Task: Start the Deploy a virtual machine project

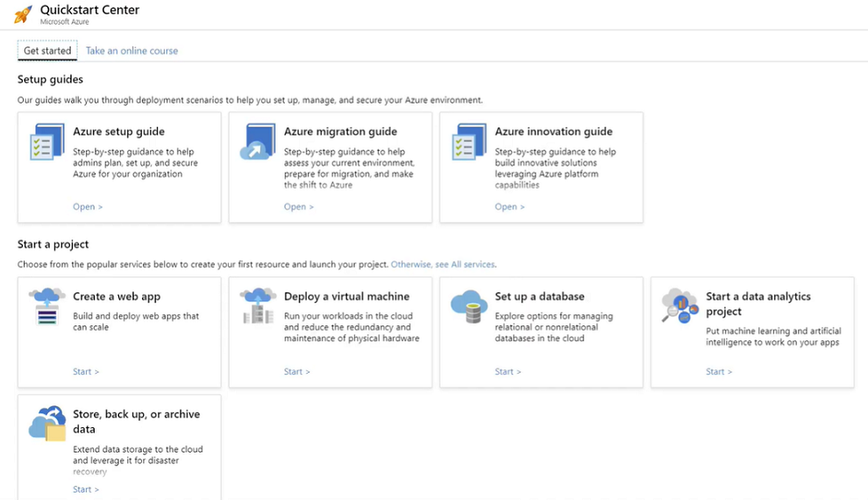Action: [x=296, y=372]
